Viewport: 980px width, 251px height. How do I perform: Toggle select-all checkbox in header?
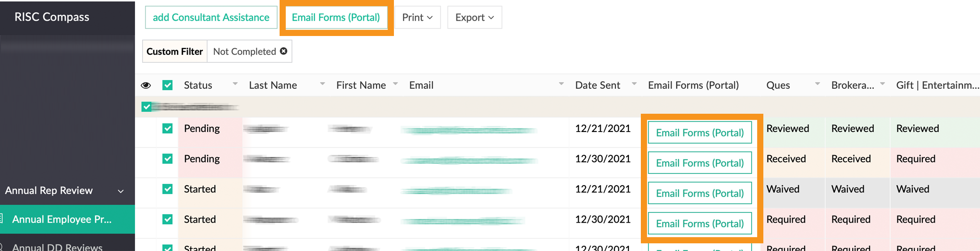167,85
